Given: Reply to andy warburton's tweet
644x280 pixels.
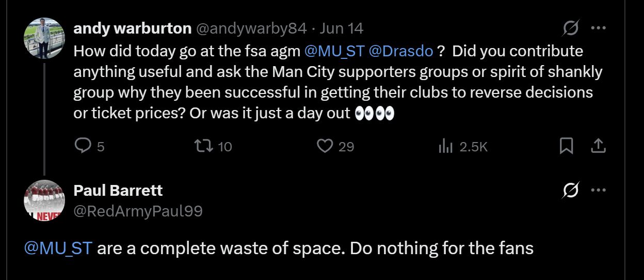Looking at the screenshot, I should coord(83,147).
